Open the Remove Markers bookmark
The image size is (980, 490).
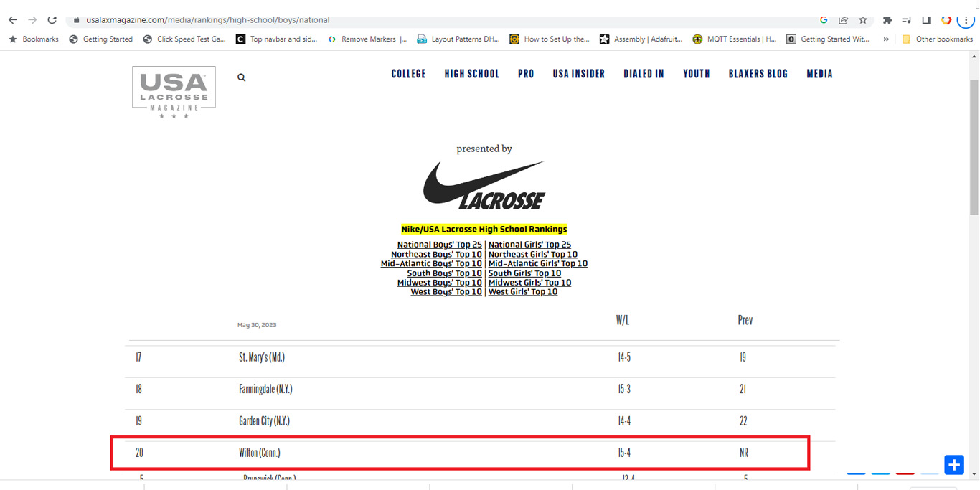367,39
